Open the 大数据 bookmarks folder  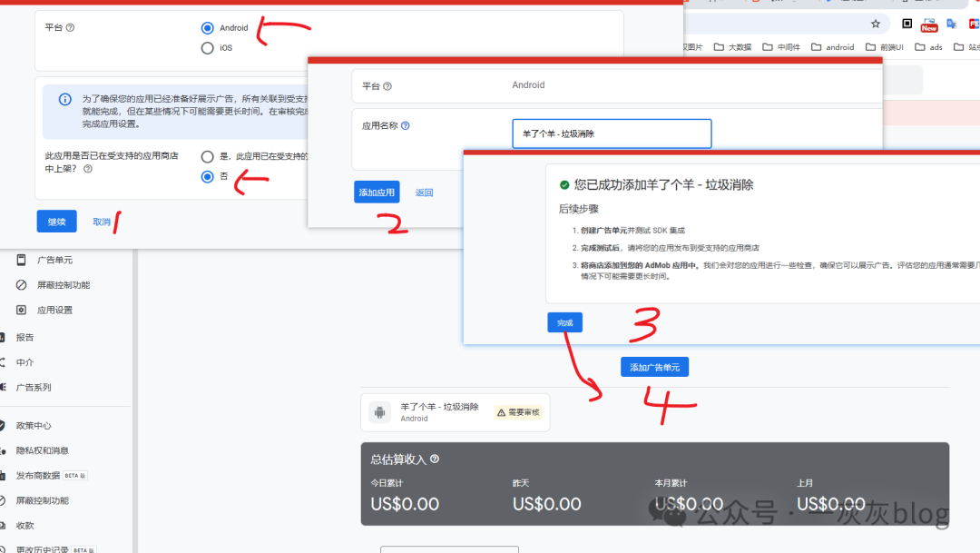[x=733, y=46]
